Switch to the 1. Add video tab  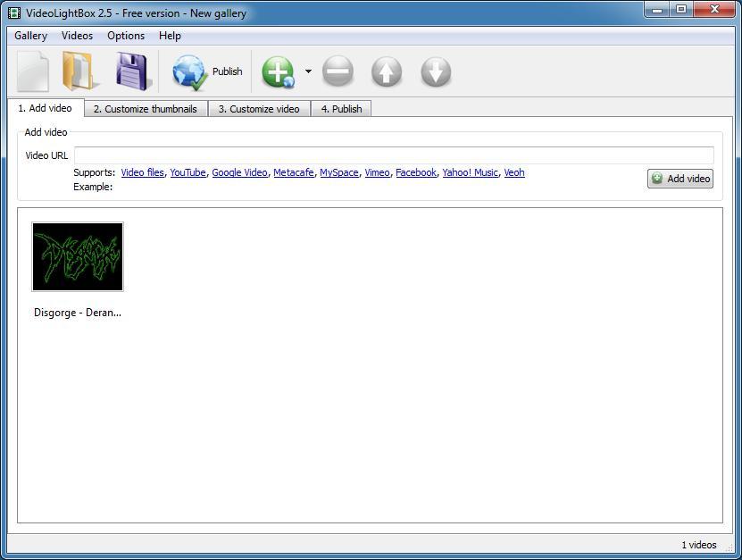pyautogui.click(x=46, y=108)
